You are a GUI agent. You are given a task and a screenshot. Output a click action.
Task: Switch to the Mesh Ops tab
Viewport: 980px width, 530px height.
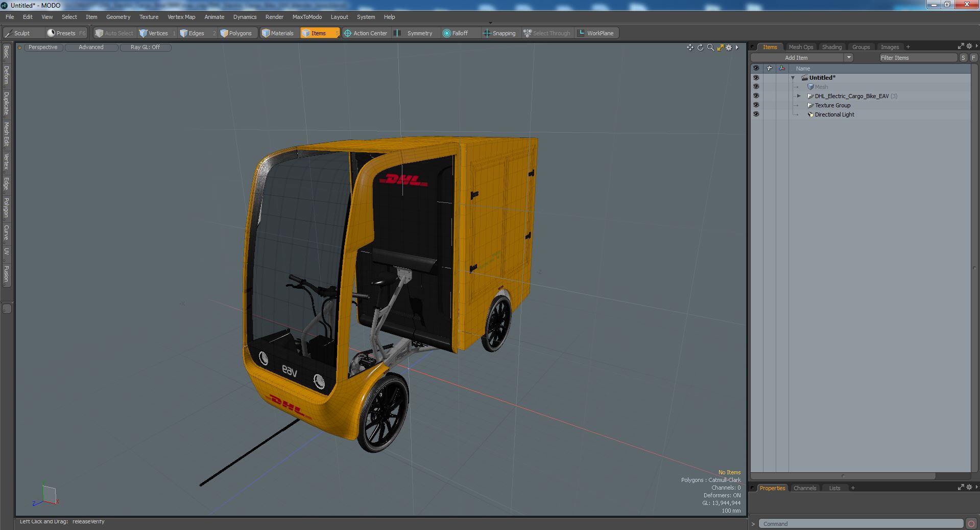[x=800, y=47]
